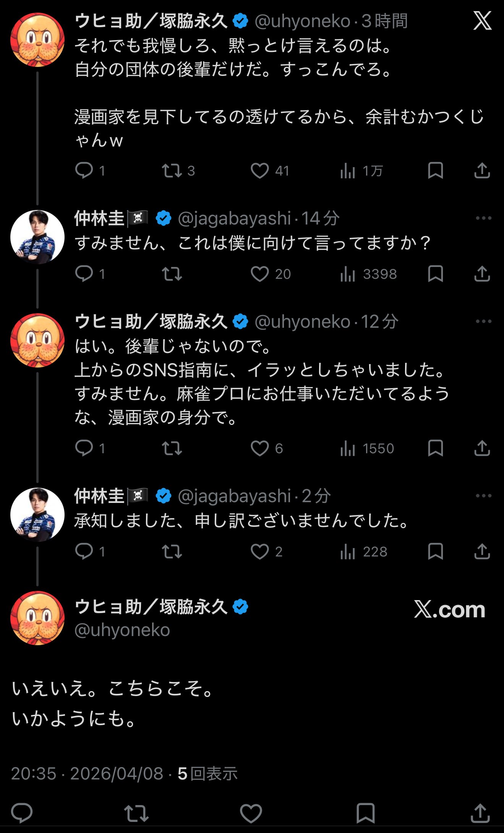Repost the 12-minute-old uhyoneko tweet
This screenshot has width=504, height=833.
[172, 448]
